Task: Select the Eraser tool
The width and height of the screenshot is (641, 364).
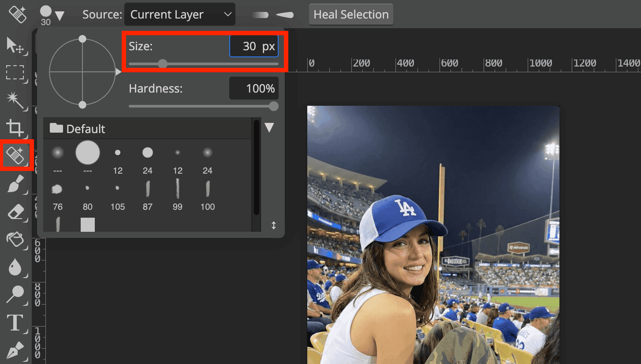Action: click(x=15, y=213)
